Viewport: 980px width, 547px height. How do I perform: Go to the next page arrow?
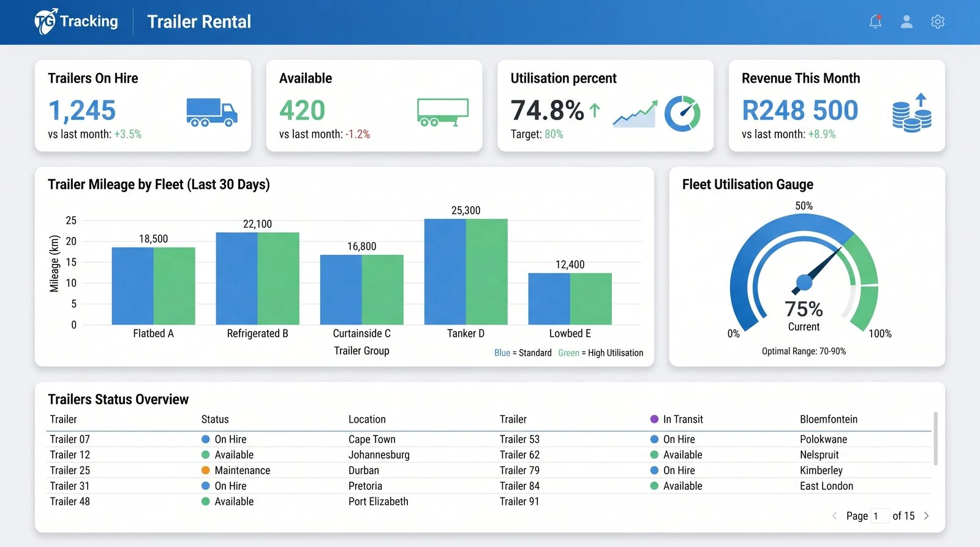coord(926,516)
